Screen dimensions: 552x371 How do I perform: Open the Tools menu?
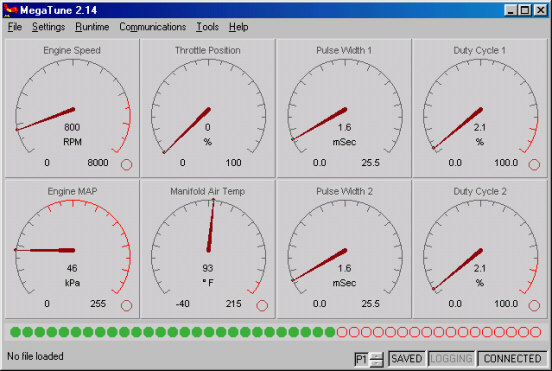[x=207, y=27]
